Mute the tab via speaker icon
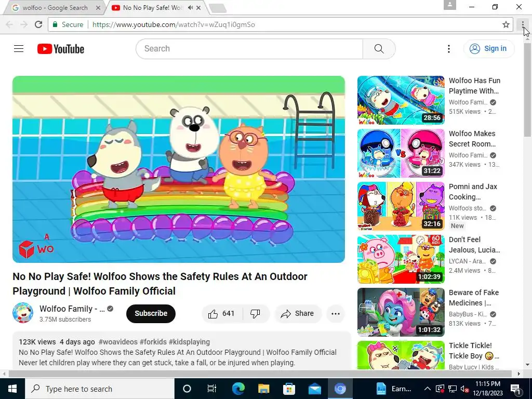Viewport: 532px width, 399px height. coord(191,7)
